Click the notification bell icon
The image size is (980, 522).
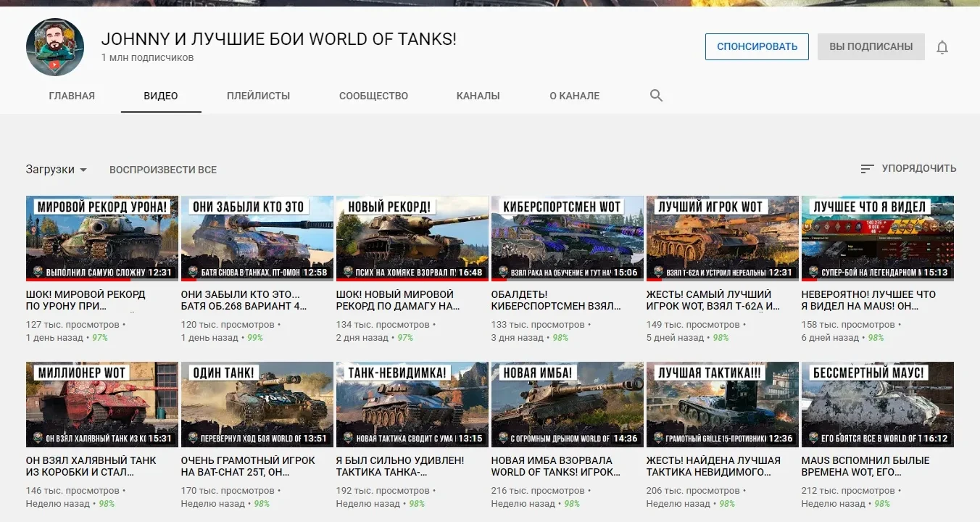coord(942,48)
